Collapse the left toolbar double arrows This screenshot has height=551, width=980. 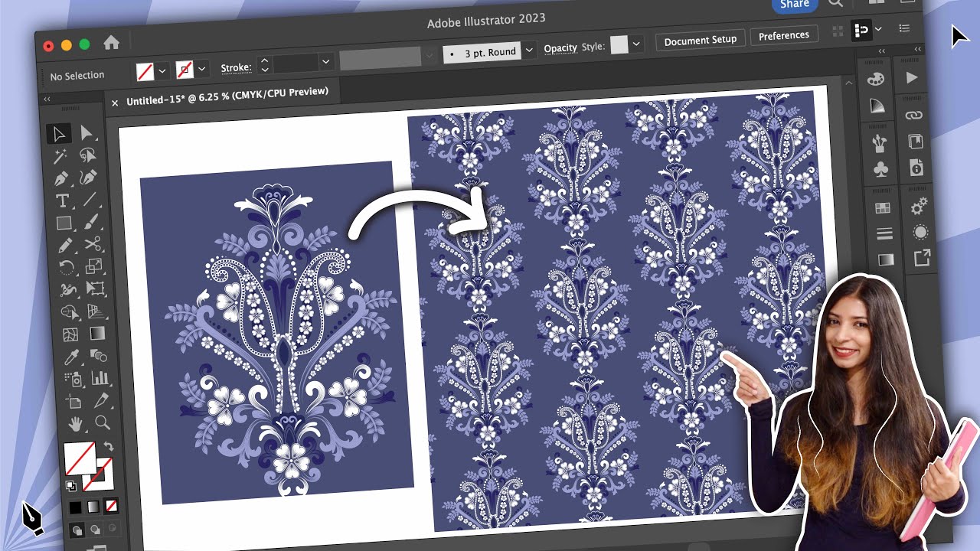click(47, 99)
